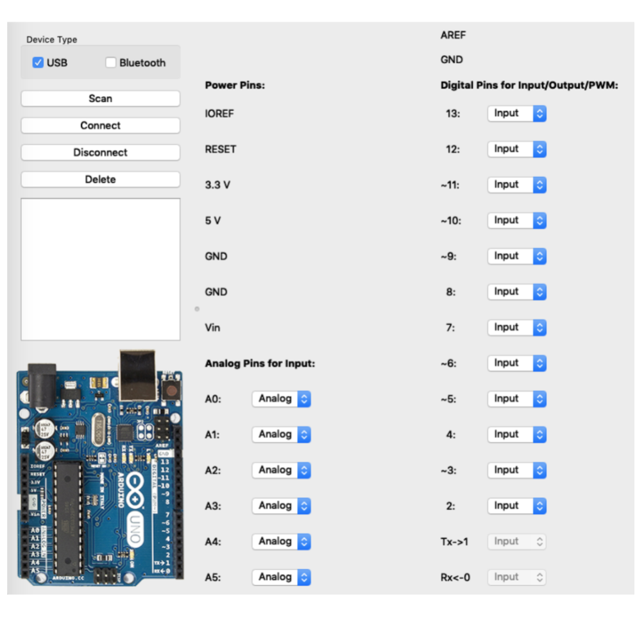
Task: Enable the USB device type checkbox
Action: tap(38, 63)
